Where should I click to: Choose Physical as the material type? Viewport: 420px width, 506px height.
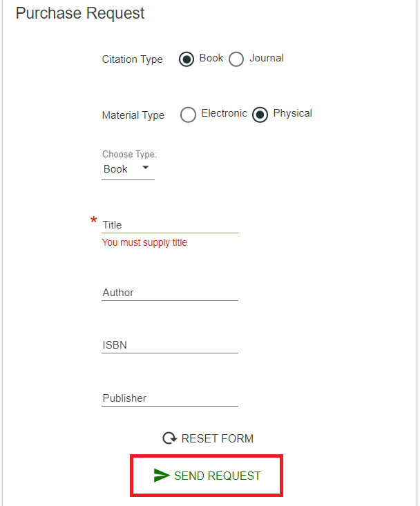[260, 115]
